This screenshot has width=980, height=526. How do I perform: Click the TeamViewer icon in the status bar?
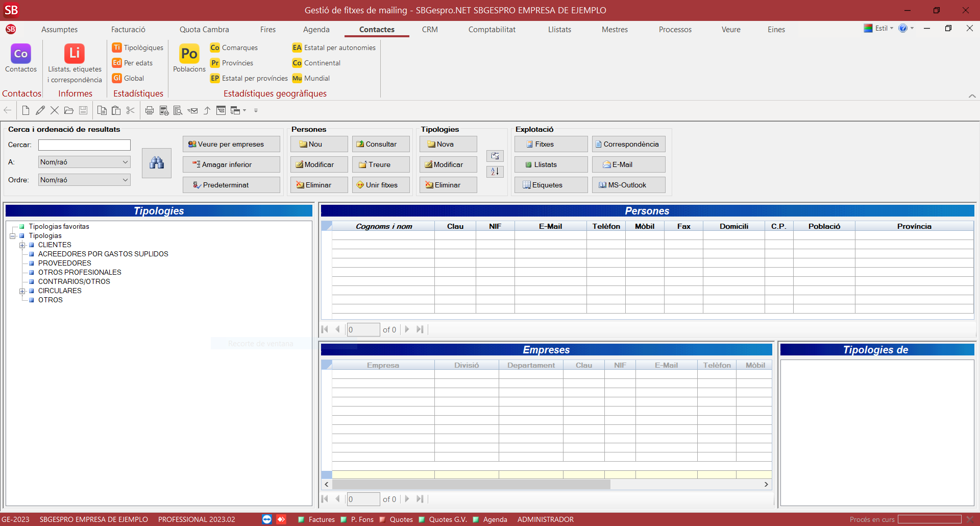266,519
